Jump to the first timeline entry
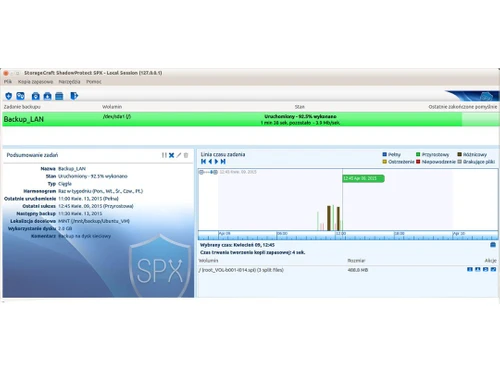This screenshot has width=500, height=375. pyautogui.click(x=203, y=162)
